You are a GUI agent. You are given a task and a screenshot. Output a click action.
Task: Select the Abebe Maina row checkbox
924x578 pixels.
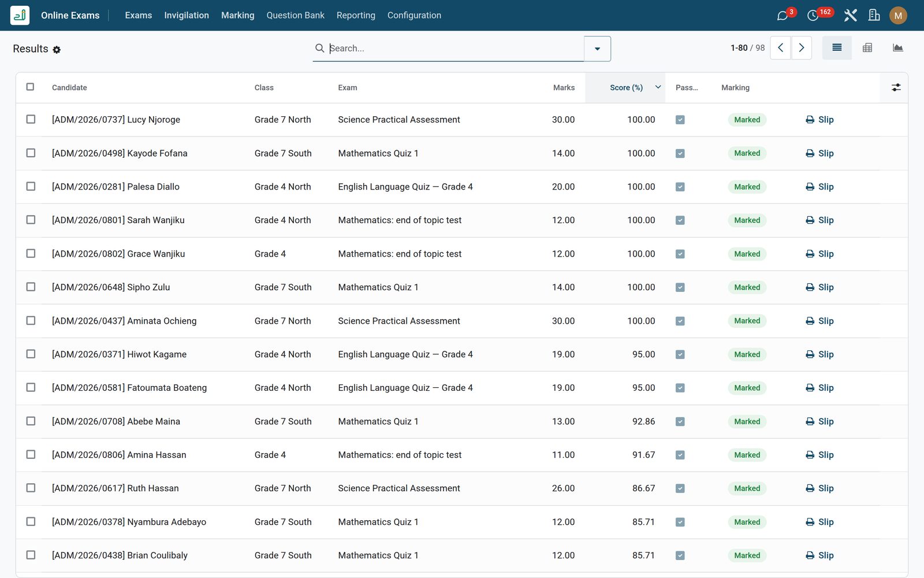tap(31, 421)
